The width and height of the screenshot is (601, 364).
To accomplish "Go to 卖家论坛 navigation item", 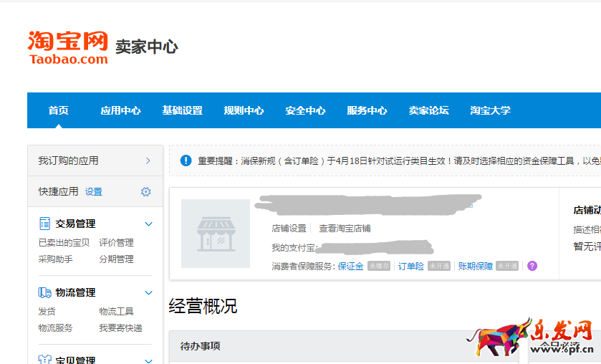I will 428,110.
